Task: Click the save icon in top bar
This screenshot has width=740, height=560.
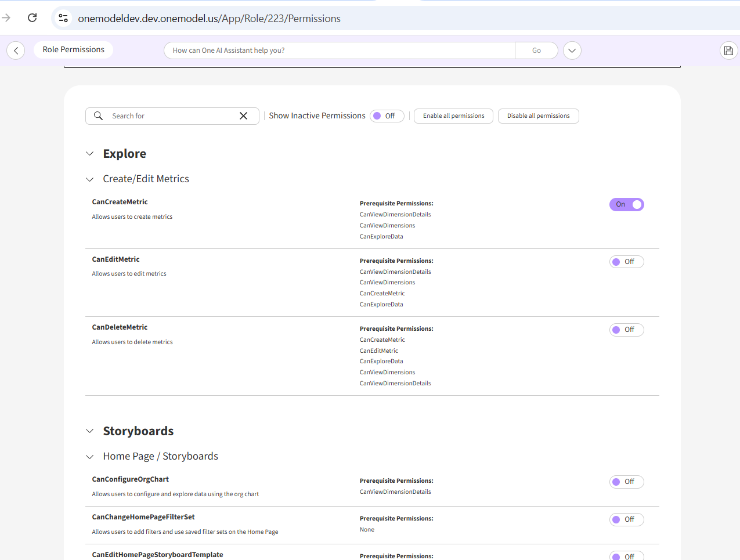Action: pos(728,50)
